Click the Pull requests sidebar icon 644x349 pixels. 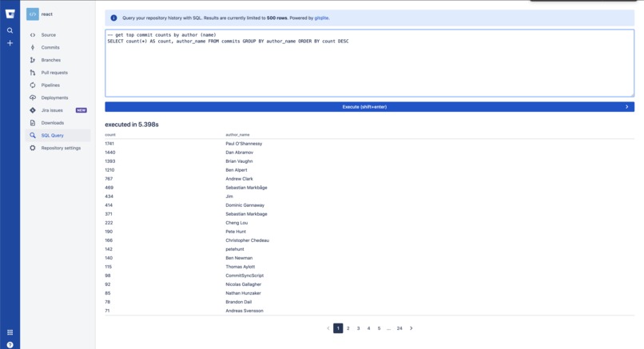33,73
